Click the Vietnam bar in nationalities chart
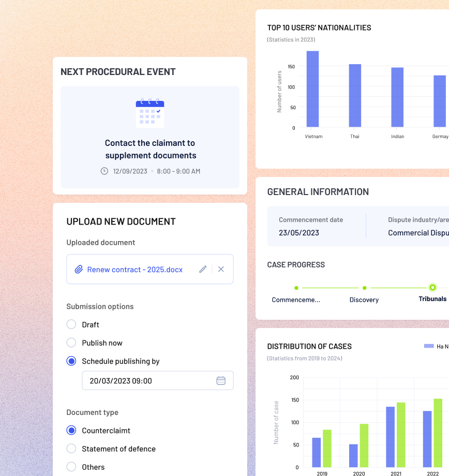Viewport: 449px width, 476px height. pyautogui.click(x=312, y=89)
